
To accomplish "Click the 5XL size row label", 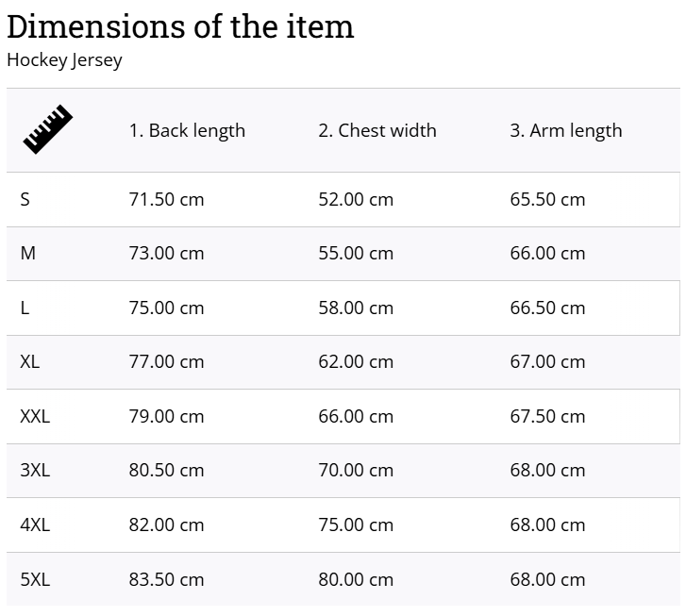I will (35, 580).
